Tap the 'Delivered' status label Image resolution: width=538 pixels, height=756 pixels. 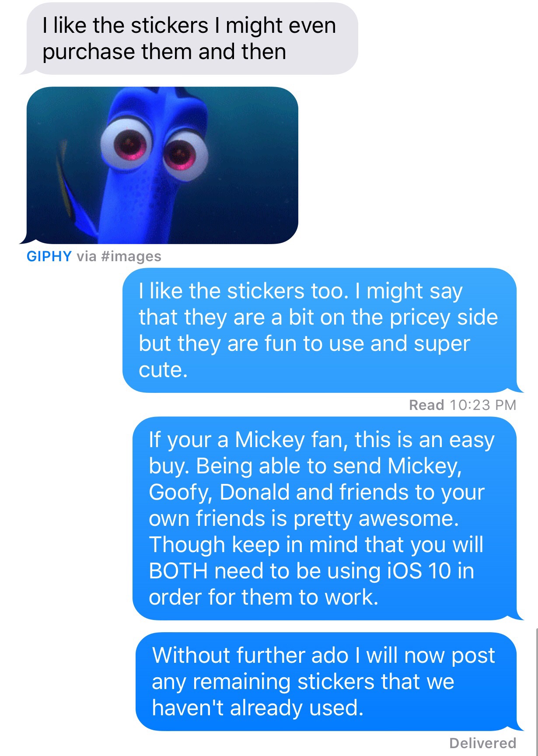coord(483,743)
